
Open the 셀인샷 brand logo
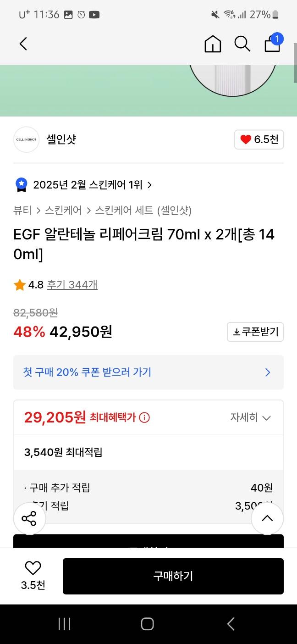(26, 139)
